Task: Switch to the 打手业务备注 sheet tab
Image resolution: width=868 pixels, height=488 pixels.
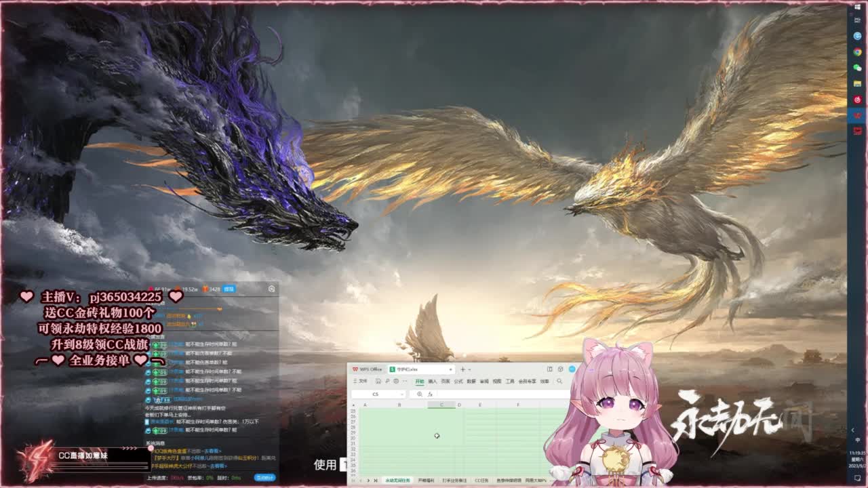Action: pos(454,480)
